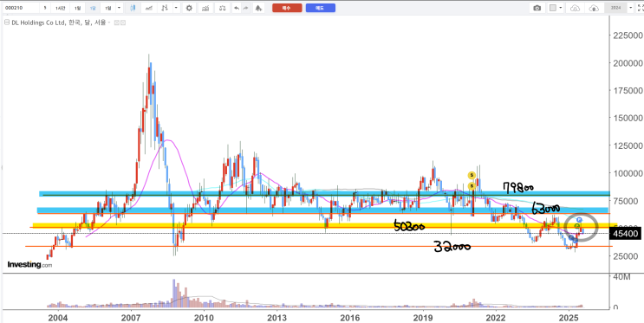This screenshot has height=323, width=644.
Task: Select the candlestick chart type icon
Action: click(133, 8)
